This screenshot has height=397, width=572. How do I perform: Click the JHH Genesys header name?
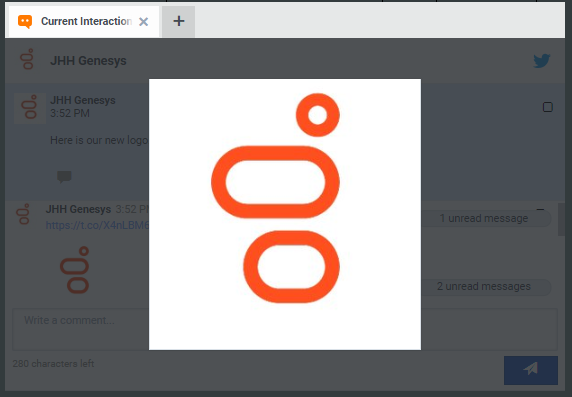tap(88, 61)
